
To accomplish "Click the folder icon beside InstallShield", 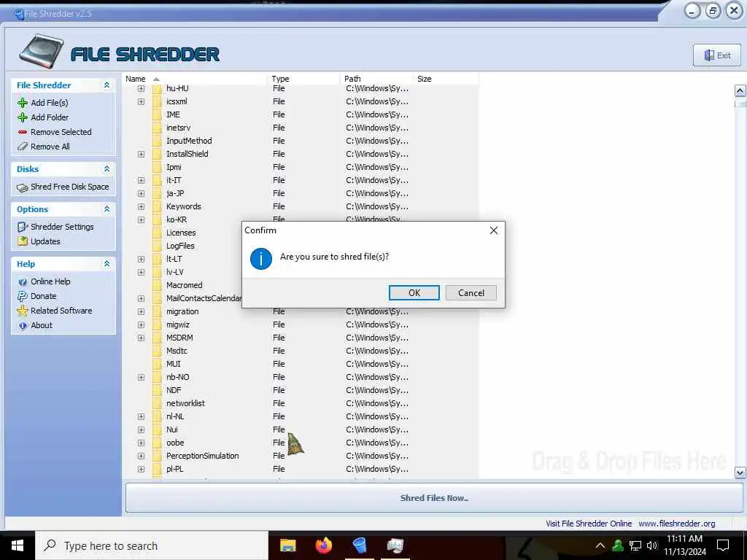I will 158,155.
